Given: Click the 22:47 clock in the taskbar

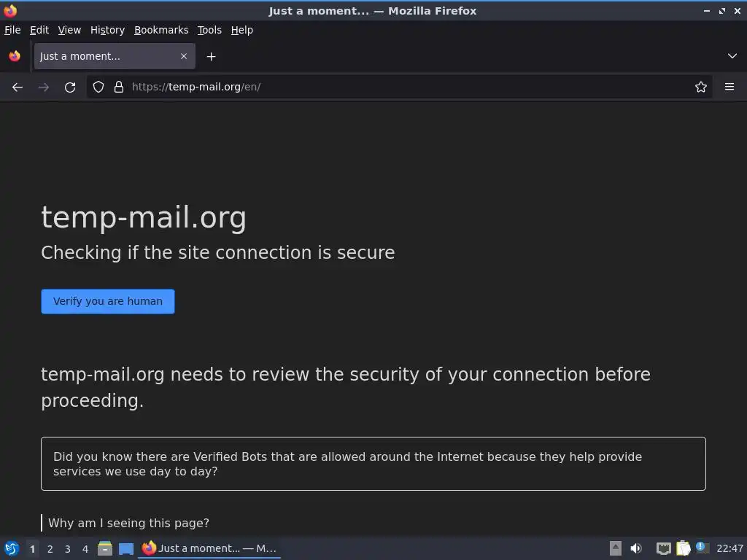Looking at the screenshot, I should tap(729, 548).
